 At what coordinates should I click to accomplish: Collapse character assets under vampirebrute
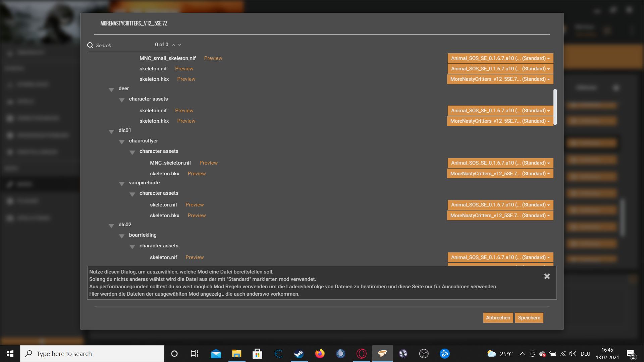pyautogui.click(x=132, y=194)
